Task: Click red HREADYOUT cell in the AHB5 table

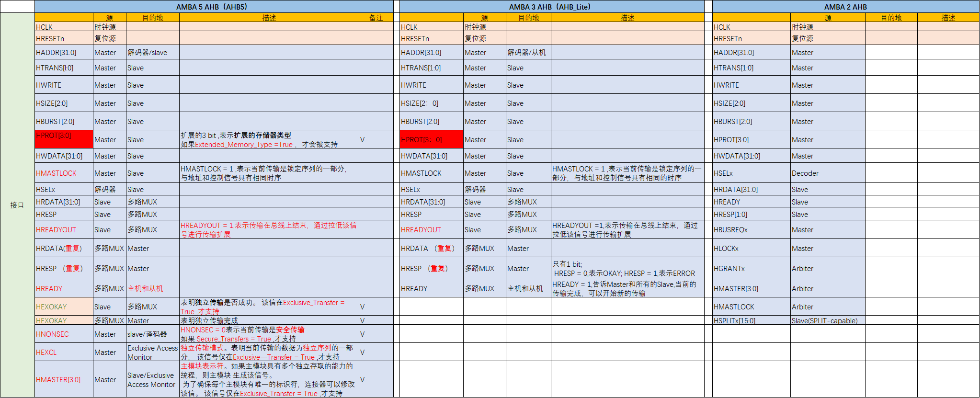Action: pos(64,229)
